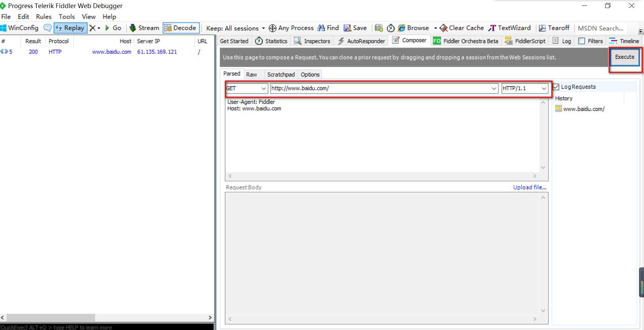Viewport: 644px width, 330px height.
Task: Click the Tearoff icon
Action: (x=542, y=28)
